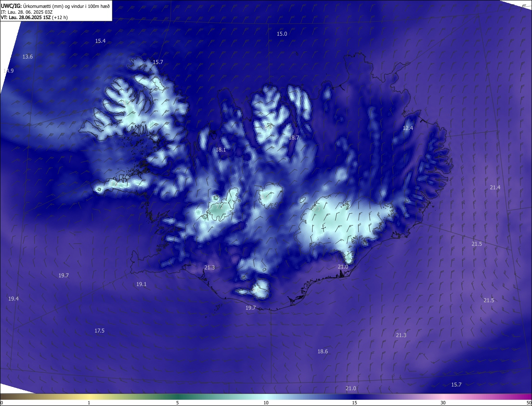Select the valid time line 'VT: Lau. 28.06.2025 15Z (+12 h)'
The image size is (532, 406).
34,17
